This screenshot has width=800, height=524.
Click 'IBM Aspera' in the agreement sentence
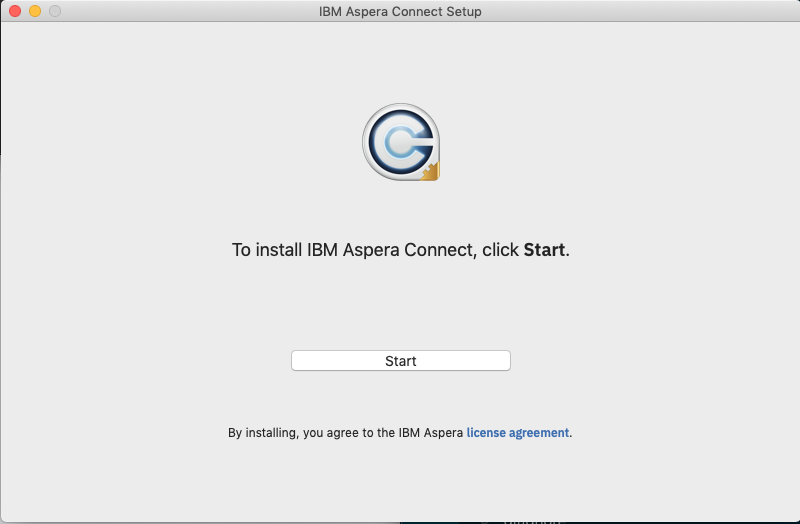tap(431, 433)
